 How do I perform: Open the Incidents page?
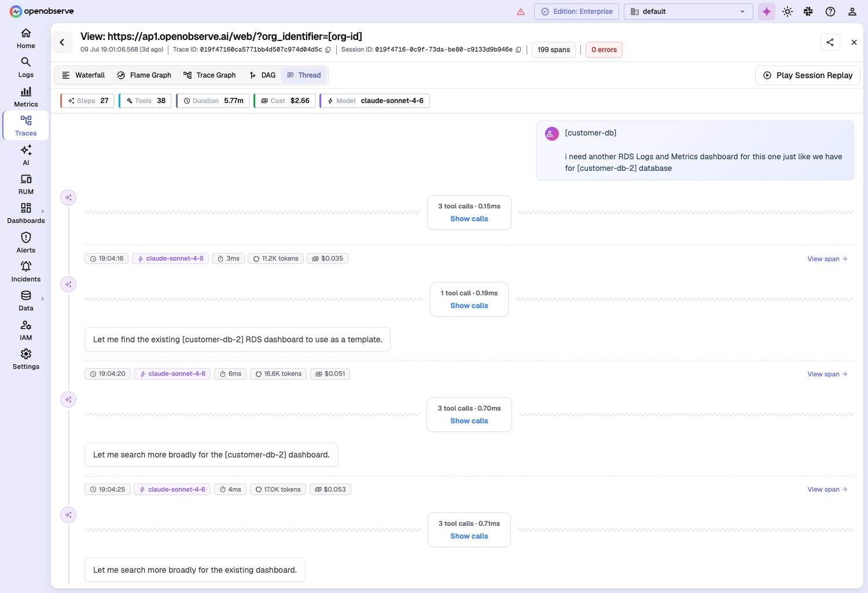click(x=25, y=272)
